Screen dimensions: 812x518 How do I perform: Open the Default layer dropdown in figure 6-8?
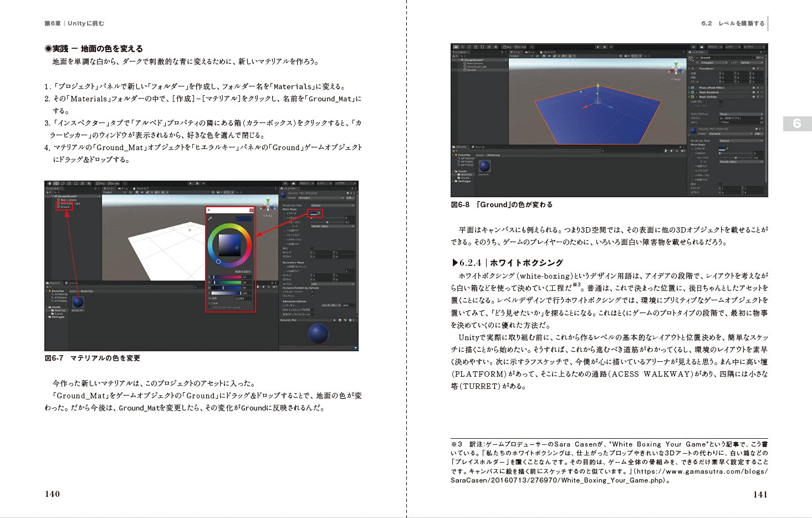(x=752, y=63)
